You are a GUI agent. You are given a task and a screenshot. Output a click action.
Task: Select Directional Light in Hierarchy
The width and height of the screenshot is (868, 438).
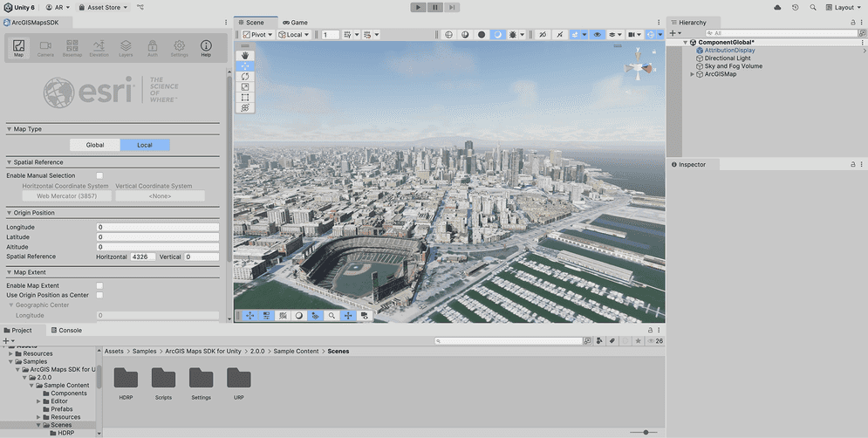[728, 58]
